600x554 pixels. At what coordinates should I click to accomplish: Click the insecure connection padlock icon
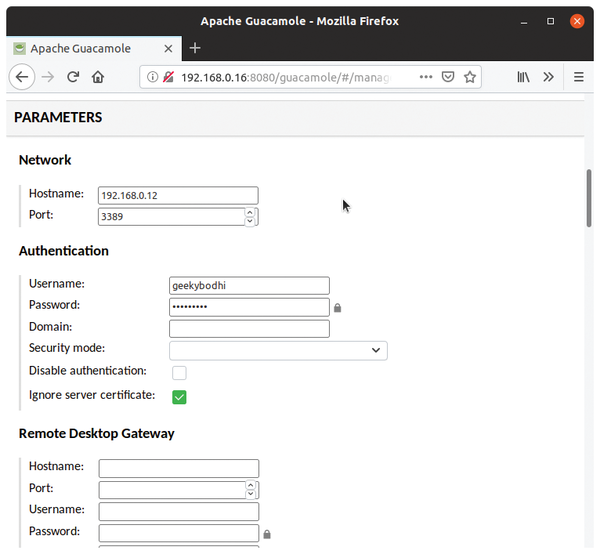pos(168,77)
